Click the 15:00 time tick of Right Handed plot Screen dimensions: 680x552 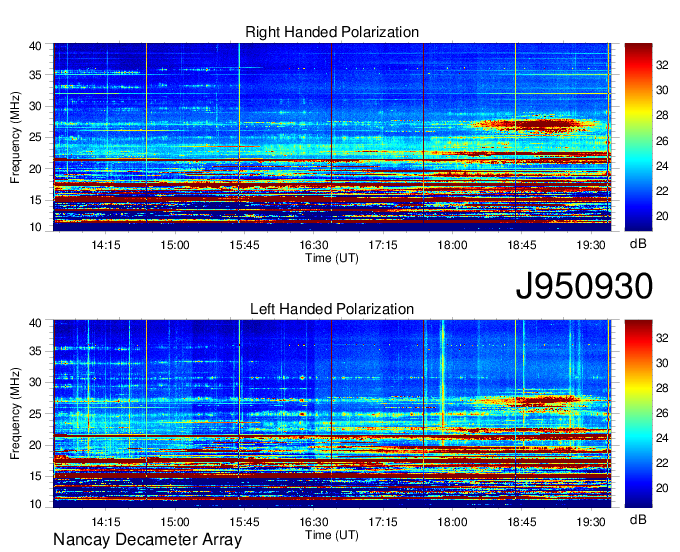click(x=175, y=245)
